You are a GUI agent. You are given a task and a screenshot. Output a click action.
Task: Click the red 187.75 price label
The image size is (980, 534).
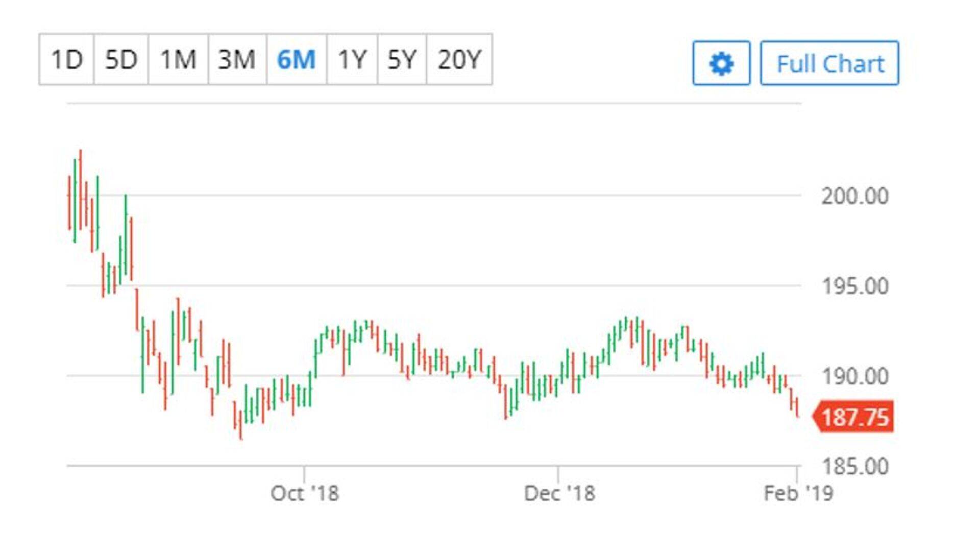pos(855,417)
